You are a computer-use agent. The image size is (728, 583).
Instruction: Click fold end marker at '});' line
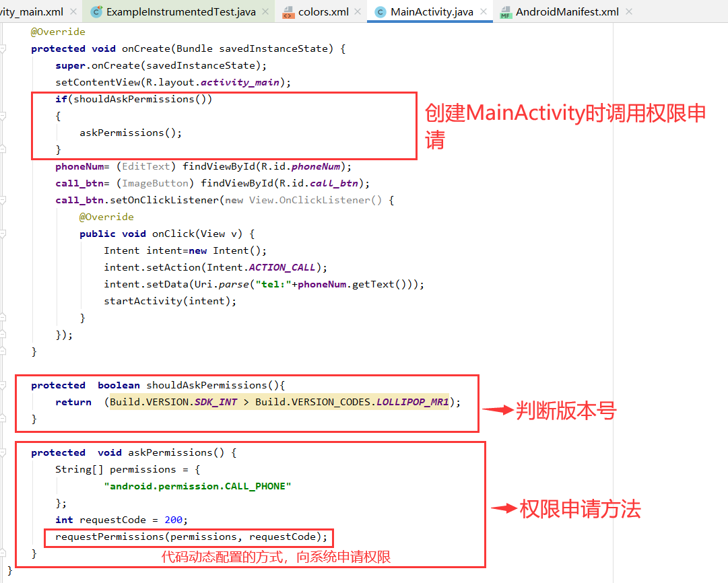point(3,335)
